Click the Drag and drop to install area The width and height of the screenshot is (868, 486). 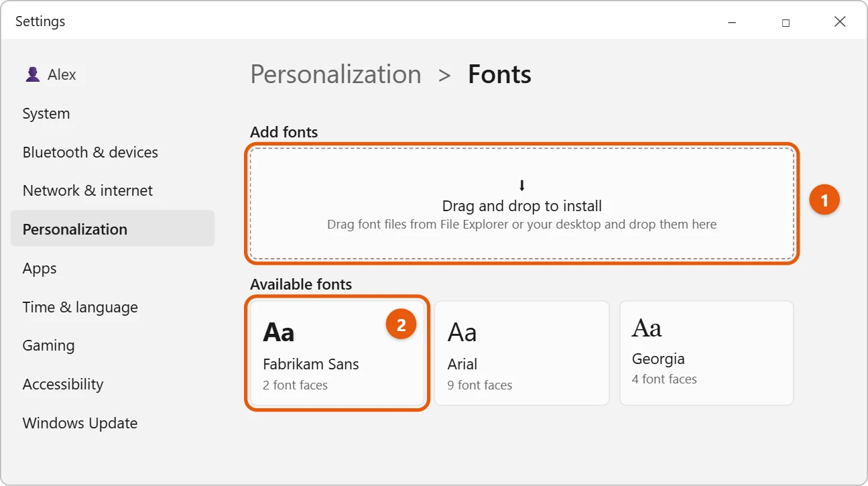click(x=522, y=204)
